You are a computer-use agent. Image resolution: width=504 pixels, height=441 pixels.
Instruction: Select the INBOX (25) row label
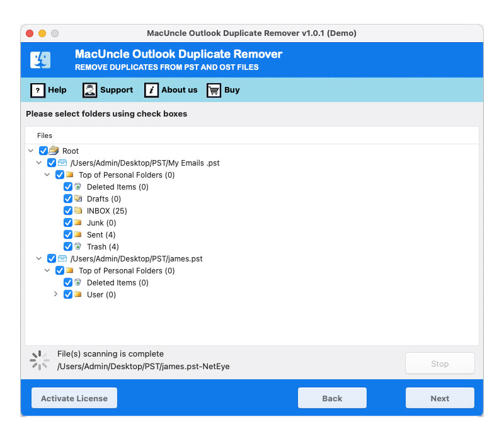click(x=107, y=211)
